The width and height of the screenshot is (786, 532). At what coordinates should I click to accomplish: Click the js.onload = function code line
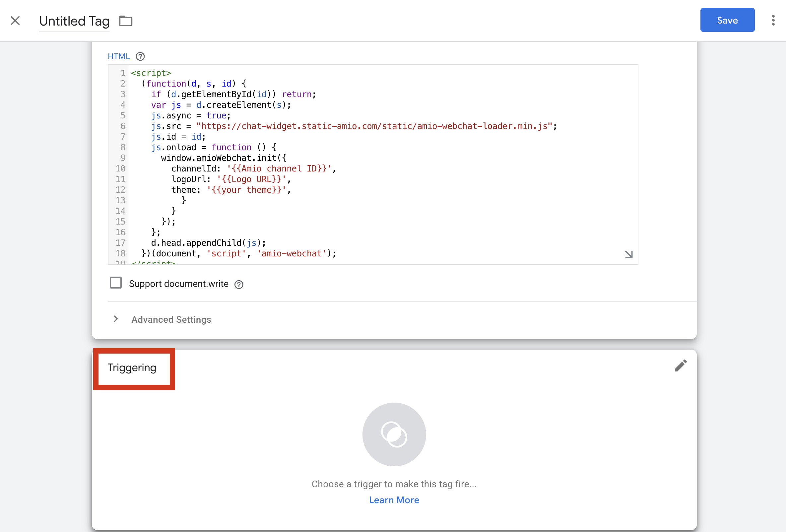(x=214, y=148)
